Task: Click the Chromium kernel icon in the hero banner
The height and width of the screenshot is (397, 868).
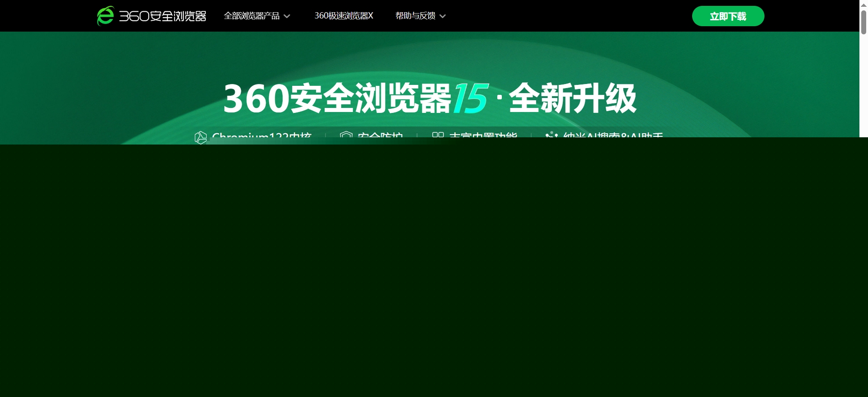Action: 200,137
